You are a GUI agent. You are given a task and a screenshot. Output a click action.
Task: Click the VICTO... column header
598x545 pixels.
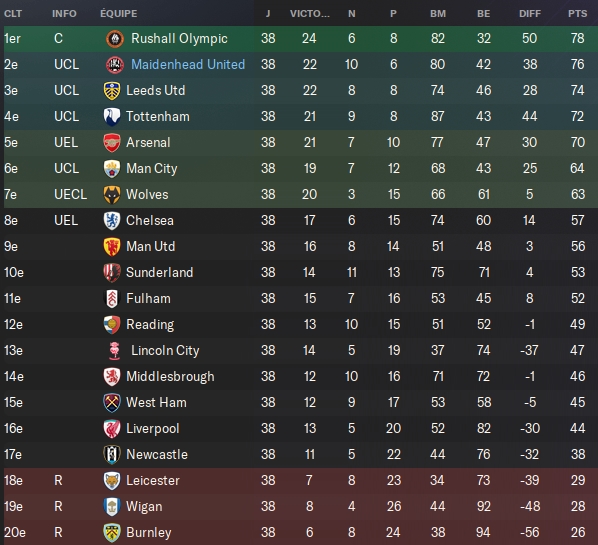[x=310, y=14]
